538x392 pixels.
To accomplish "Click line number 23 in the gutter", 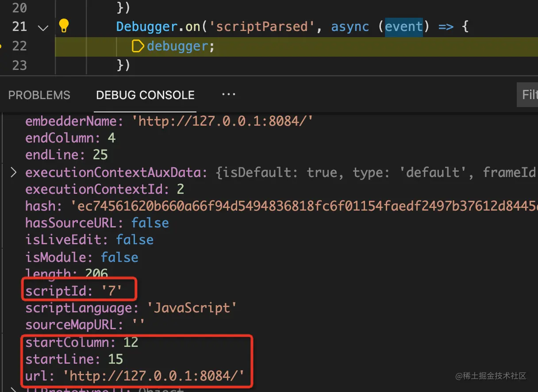I will [x=19, y=65].
